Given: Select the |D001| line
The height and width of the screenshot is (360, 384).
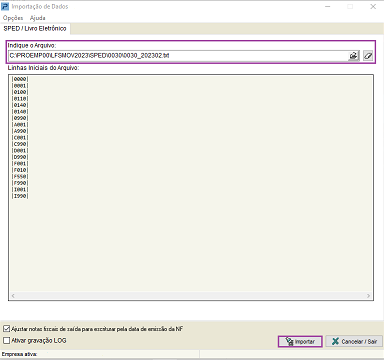Looking at the screenshot, I should [x=20, y=151].
